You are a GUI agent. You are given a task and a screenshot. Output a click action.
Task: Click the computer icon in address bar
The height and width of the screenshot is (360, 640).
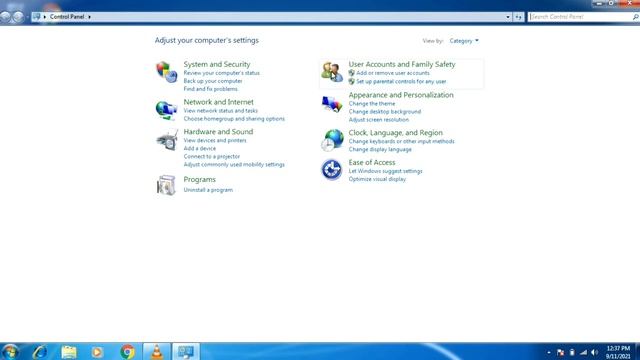36,17
